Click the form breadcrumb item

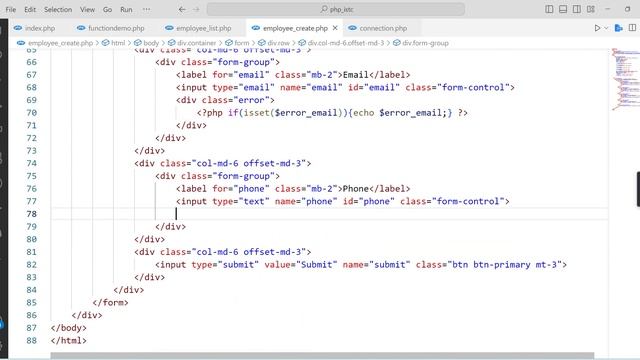(x=242, y=43)
